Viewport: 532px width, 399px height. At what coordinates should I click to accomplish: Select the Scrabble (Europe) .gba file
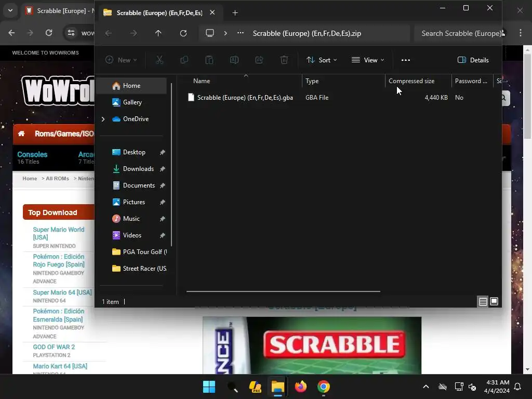coord(245,97)
